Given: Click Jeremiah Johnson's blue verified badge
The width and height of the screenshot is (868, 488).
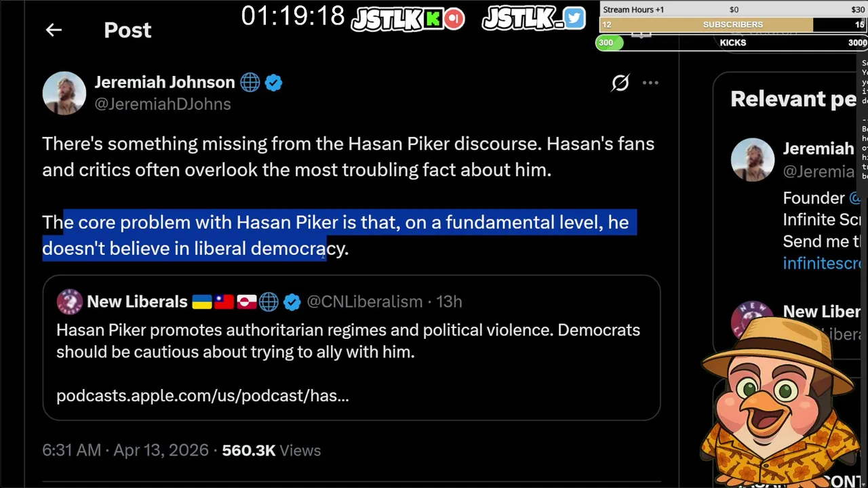Looking at the screenshot, I should pos(273,83).
